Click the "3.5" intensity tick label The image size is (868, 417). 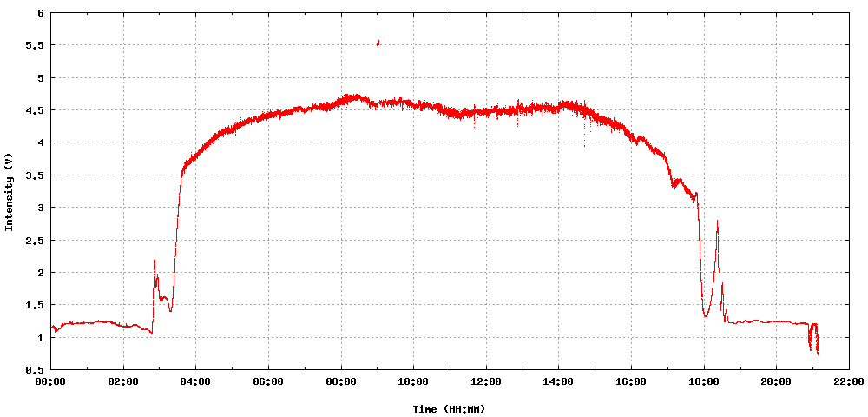tap(36, 175)
